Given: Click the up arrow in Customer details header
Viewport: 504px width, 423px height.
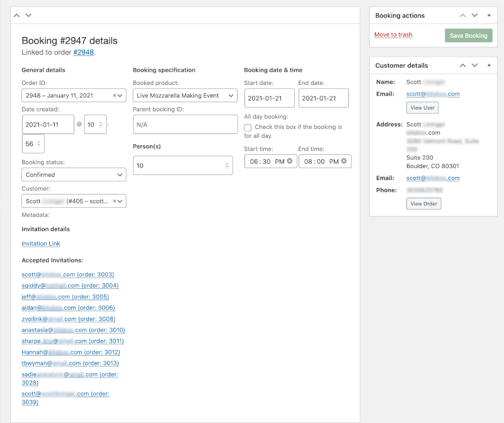Looking at the screenshot, I should (x=462, y=65).
